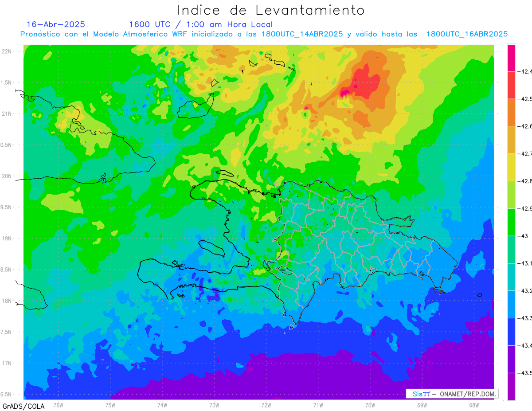Screen dimensions: 532x411
Task: Choose the lime swatch between -42.8 and -42.9
Action: [511, 195]
